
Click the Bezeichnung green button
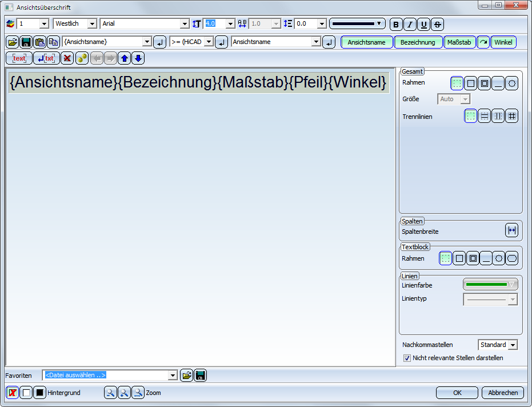(x=418, y=42)
